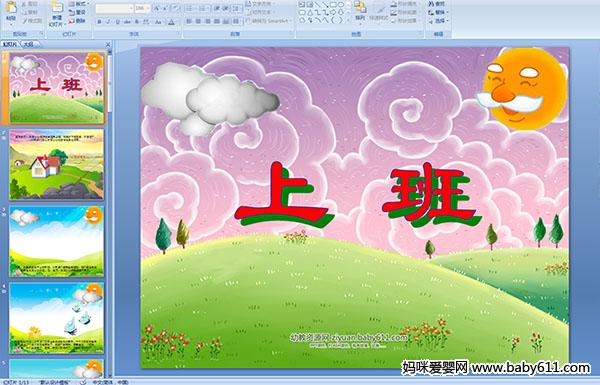Switch to the Outline pane tab
This screenshot has width=600, height=385.
click(28, 44)
